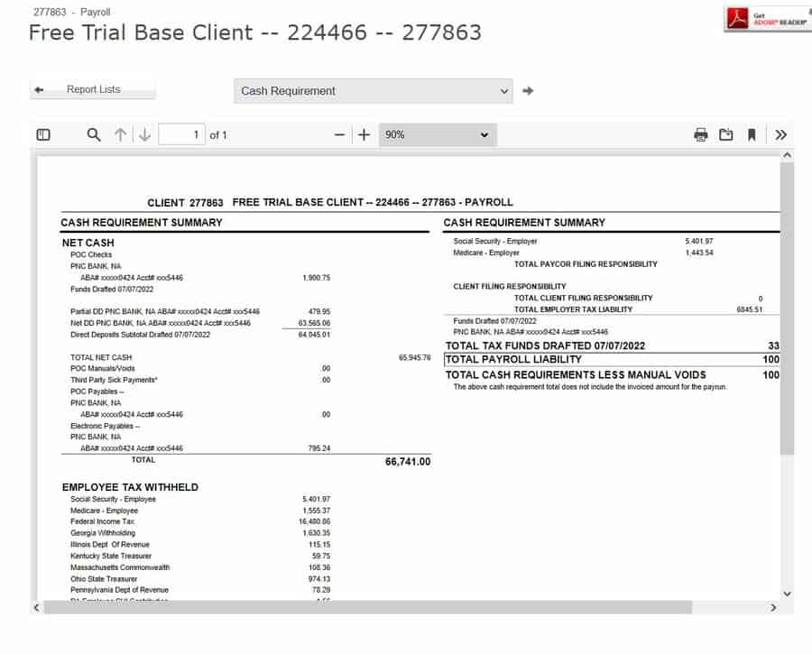Expand the more tools chevron on the toolbar
Viewport: 812px width, 654px height.
pos(781,134)
